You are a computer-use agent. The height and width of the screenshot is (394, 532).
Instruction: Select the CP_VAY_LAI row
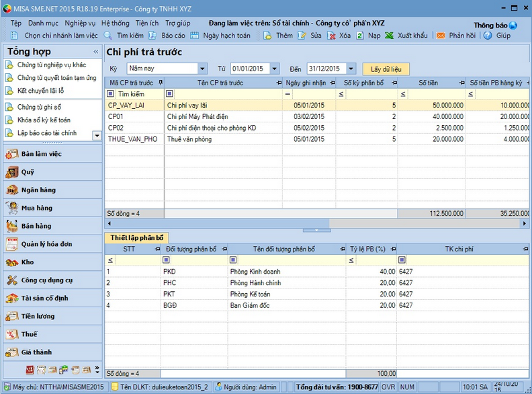317,106
